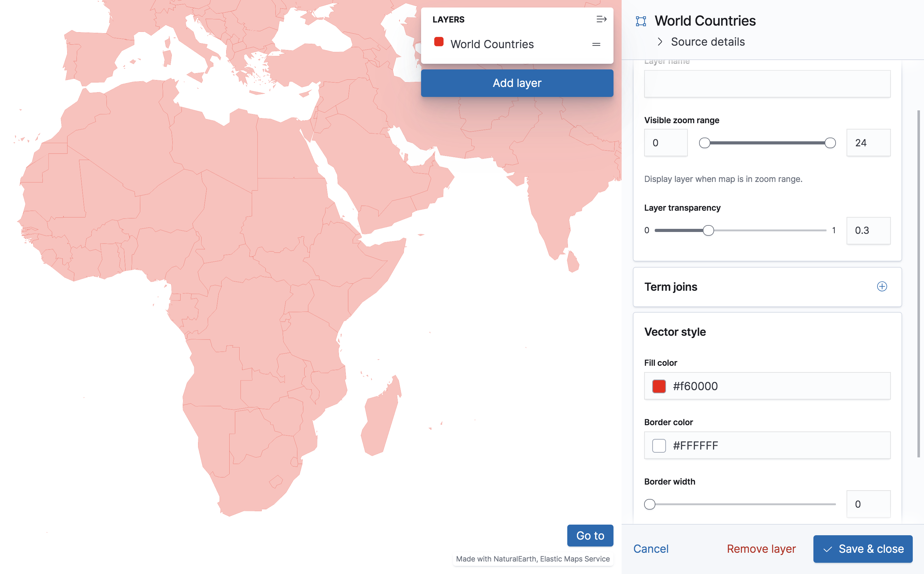Click the transparency value field showing 0.3
Image resolution: width=924 pixels, height=574 pixels.
point(868,230)
